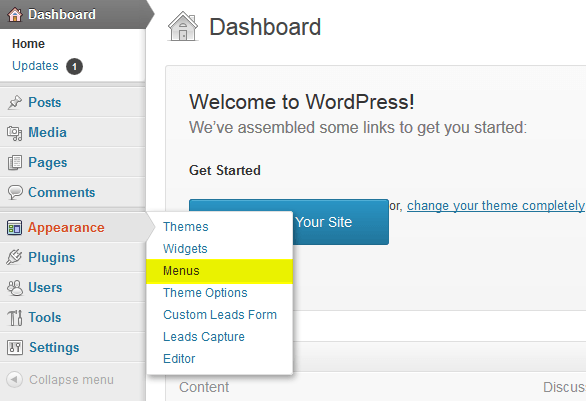Click the Pages document icon
This screenshot has height=401, width=586.
(15, 163)
